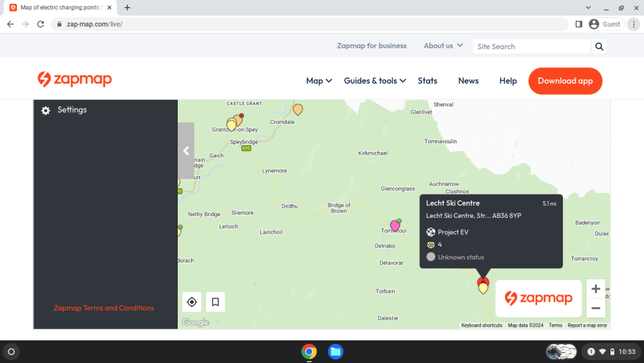Click the address bar URL
The height and width of the screenshot is (363, 644).
point(95,25)
